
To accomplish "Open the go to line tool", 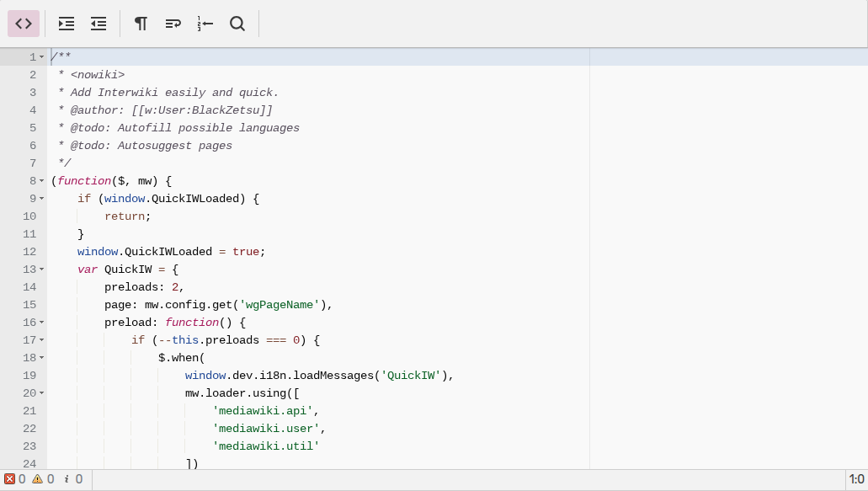I will [x=205, y=24].
